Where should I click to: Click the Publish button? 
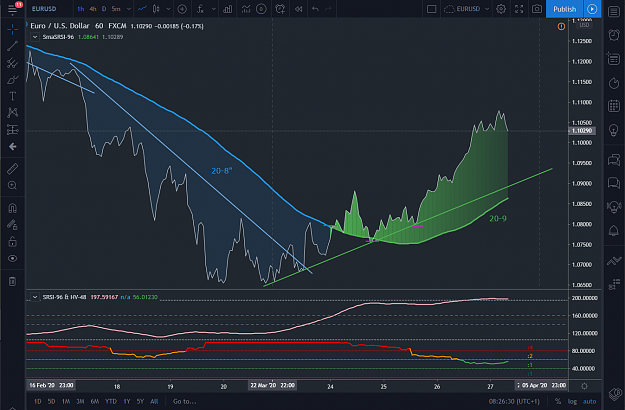point(564,9)
